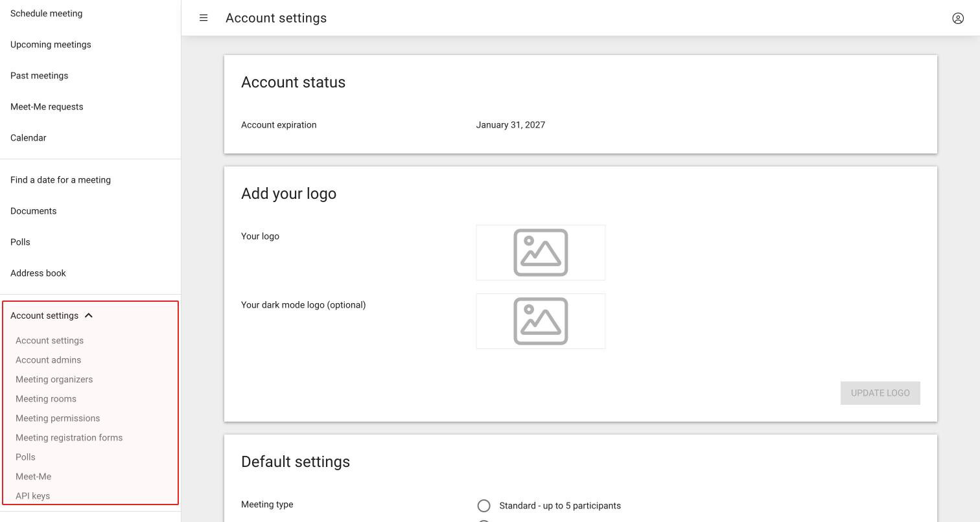Select Account settings sub-item
This screenshot has height=522, width=980.
coord(49,341)
